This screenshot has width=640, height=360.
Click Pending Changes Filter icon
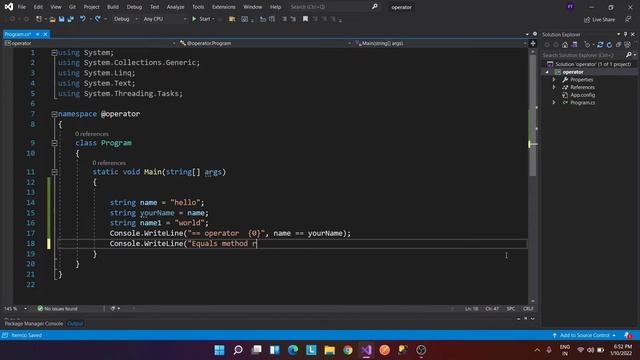point(587,45)
